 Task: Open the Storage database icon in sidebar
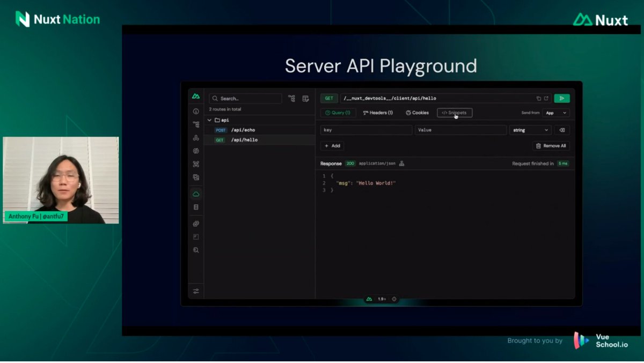pos(196,207)
